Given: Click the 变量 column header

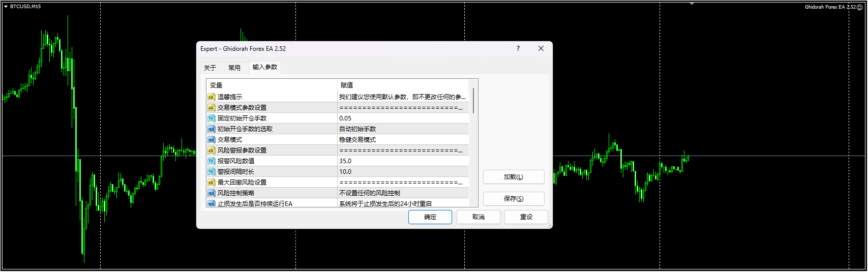Looking at the screenshot, I should pos(272,85).
